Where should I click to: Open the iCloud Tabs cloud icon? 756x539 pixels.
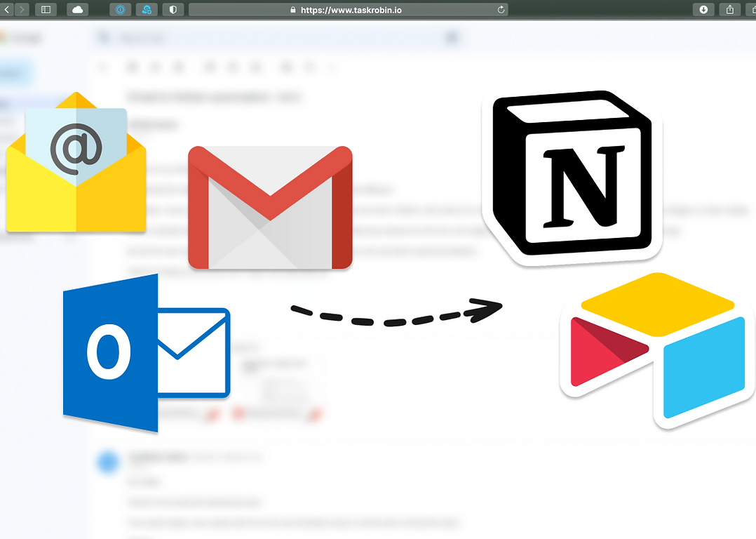[78, 10]
